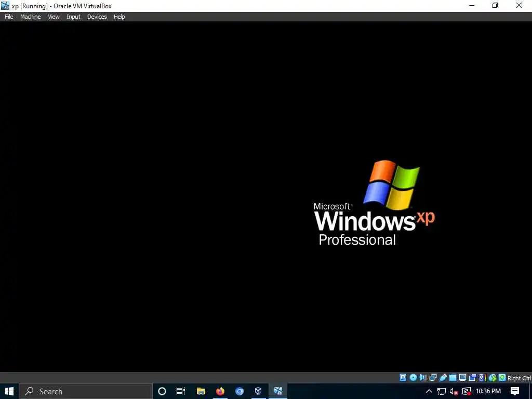Click the shared folders status icon
532x399 pixels.
(453, 378)
